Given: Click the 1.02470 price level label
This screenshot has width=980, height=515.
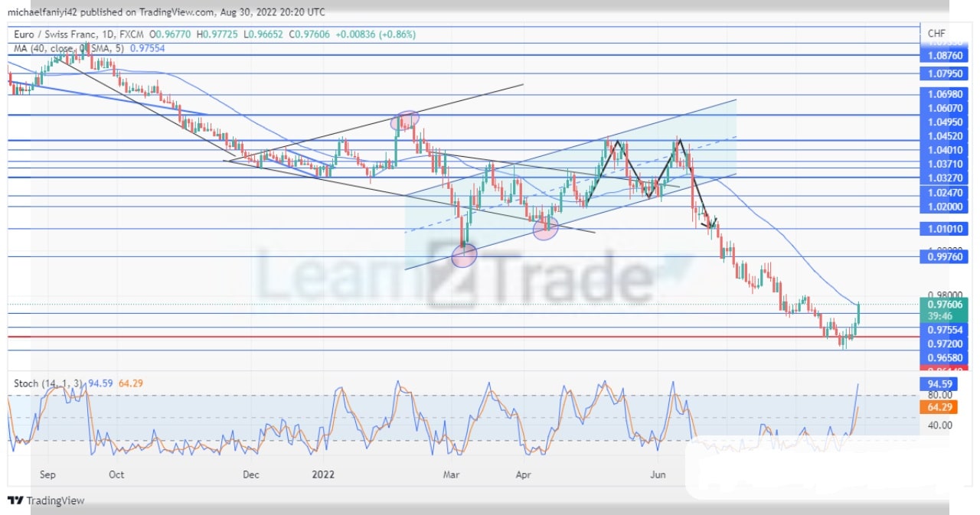Looking at the screenshot, I should pyautogui.click(x=943, y=193).
